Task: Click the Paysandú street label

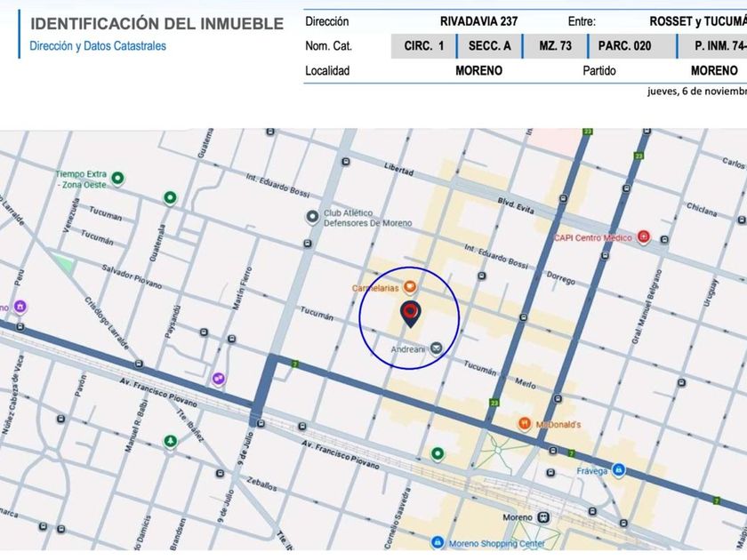Action: (x=173, y=322)
